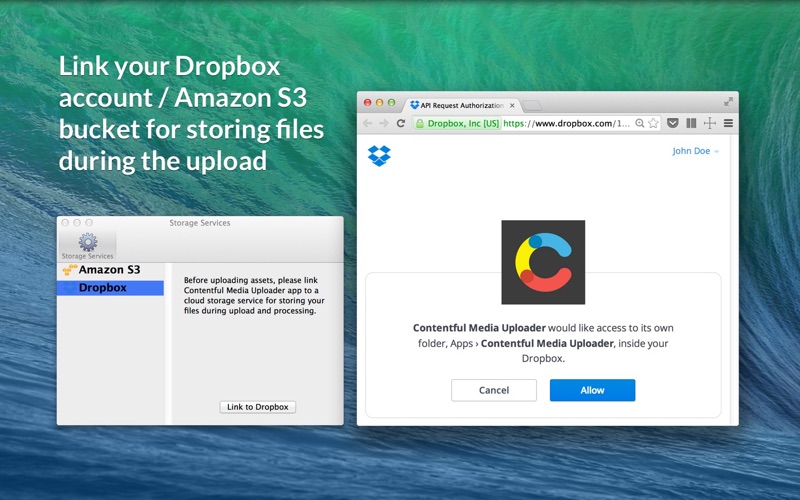This screenshot has height=500, width=800.
Task: Click the Amazon S3 cubes icon
Action: 69,270
